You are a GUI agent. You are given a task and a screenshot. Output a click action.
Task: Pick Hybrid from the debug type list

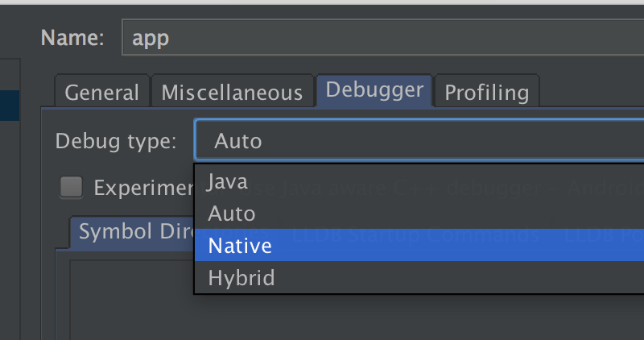click(x=419, y=277)
